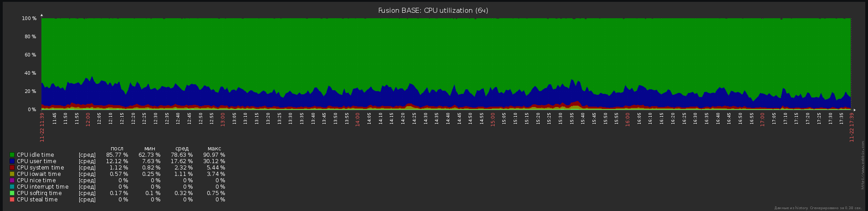Click the green CPU idle time legend swatch
The width and height of the screenshot is (868, 211).
[x=12, y=155]
